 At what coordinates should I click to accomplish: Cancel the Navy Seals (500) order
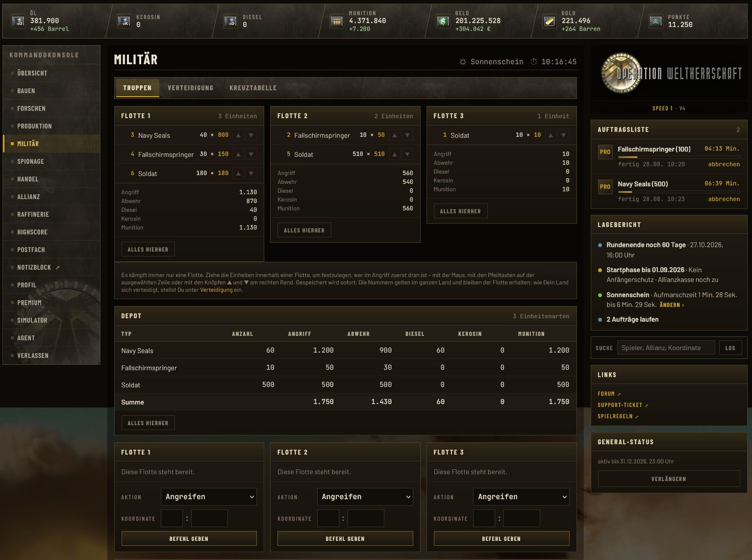[724, 199]
